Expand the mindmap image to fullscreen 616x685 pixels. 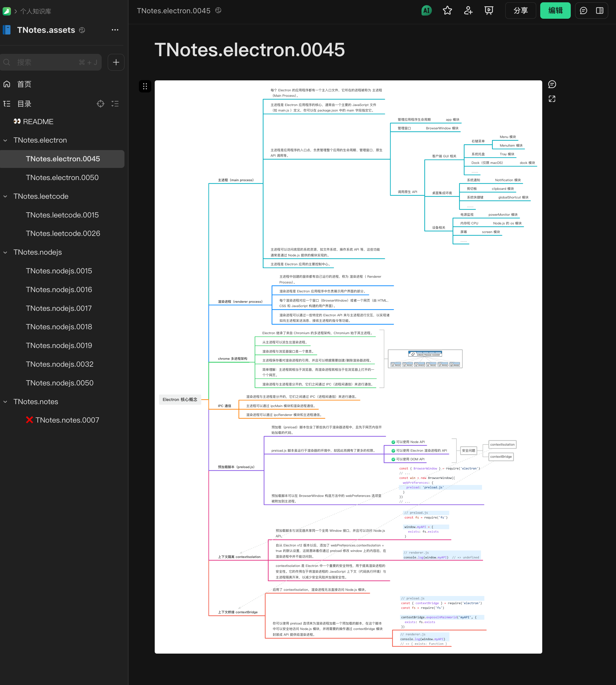tap(552, 99)
